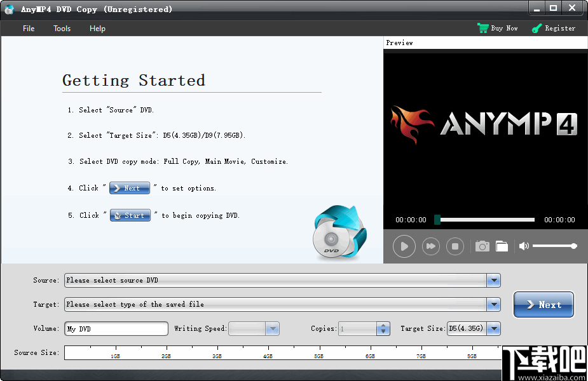Open the Writing Speed selector

click(x=273, y=328)
